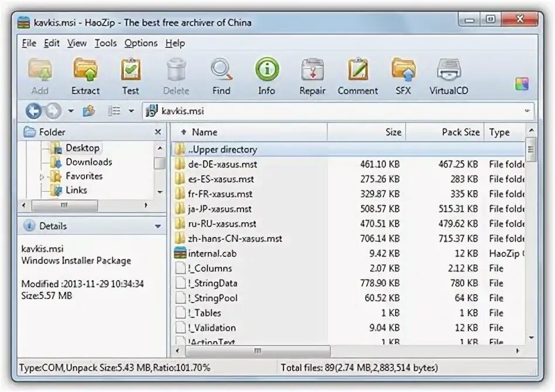The image size is (555, 392).
Task: Sort by the Size column header
Action: click(x=366, y=132)
